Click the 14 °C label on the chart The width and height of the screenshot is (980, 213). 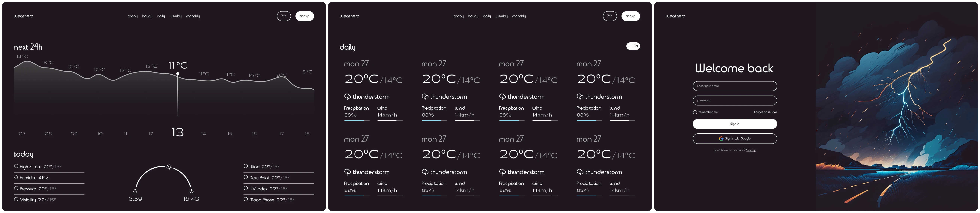click(22, 57)
